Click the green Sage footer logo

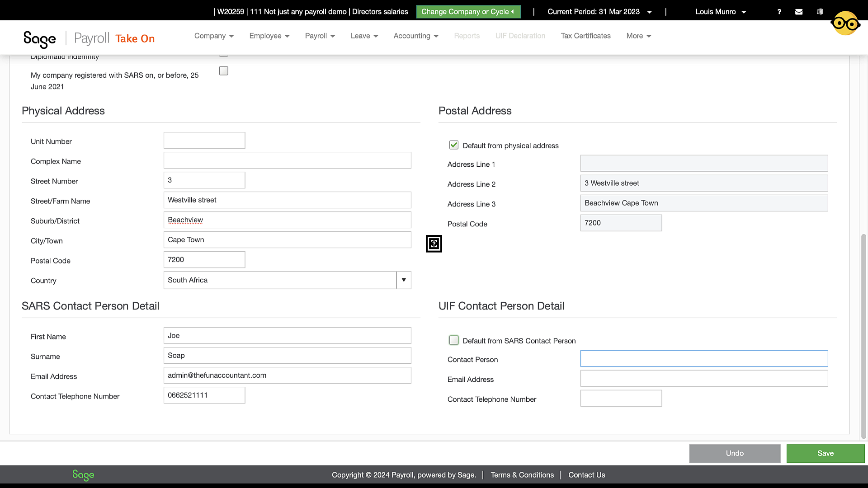pos(83,475)
